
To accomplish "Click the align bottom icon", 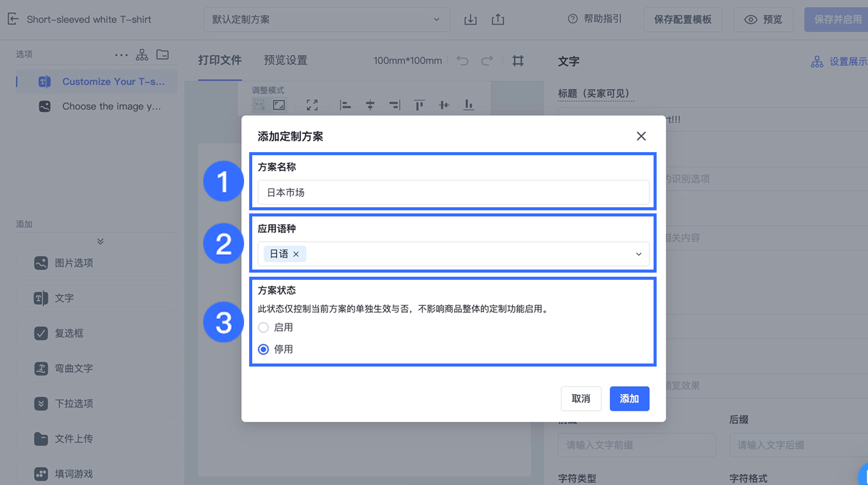I will [468, 105].
